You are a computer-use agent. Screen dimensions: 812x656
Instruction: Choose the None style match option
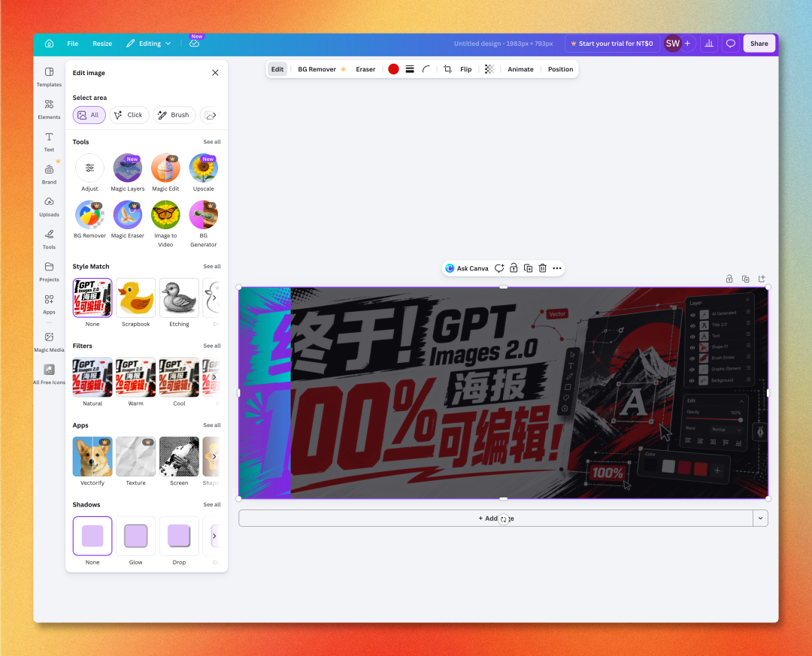tap(92, 298)
